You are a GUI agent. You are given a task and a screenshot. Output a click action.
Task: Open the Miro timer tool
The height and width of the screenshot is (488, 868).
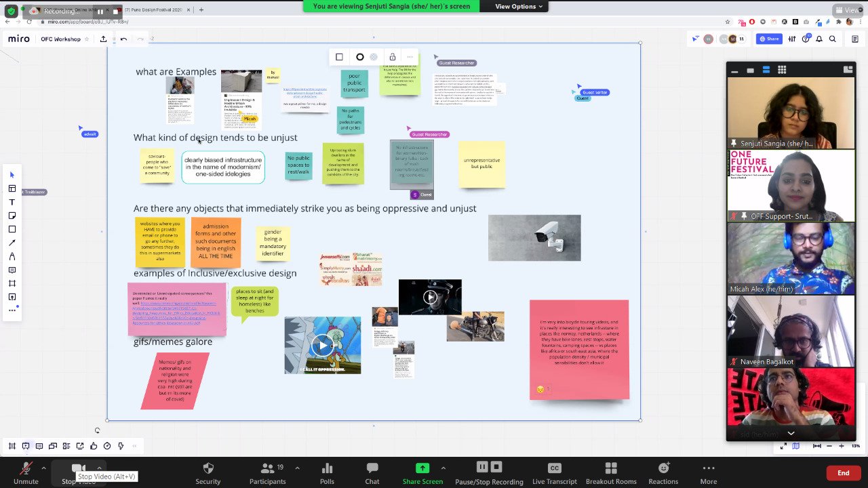tap(107, 446)
